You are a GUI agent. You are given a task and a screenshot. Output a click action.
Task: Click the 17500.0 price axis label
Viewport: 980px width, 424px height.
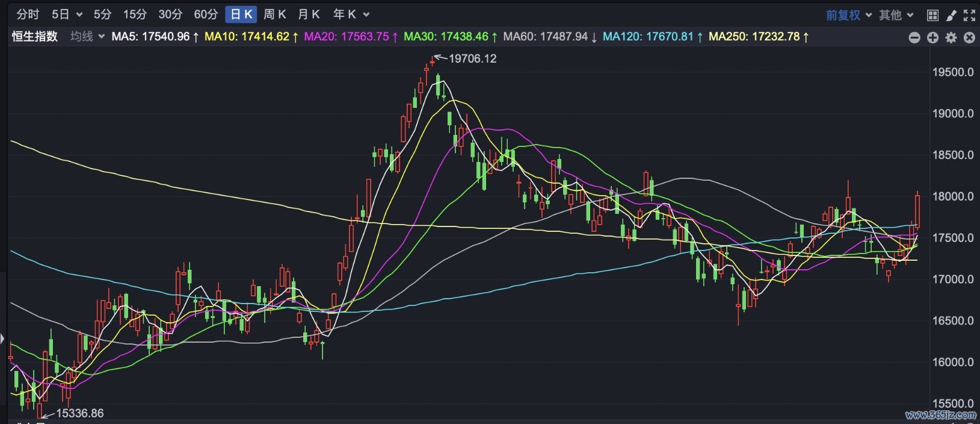[953, 238]
